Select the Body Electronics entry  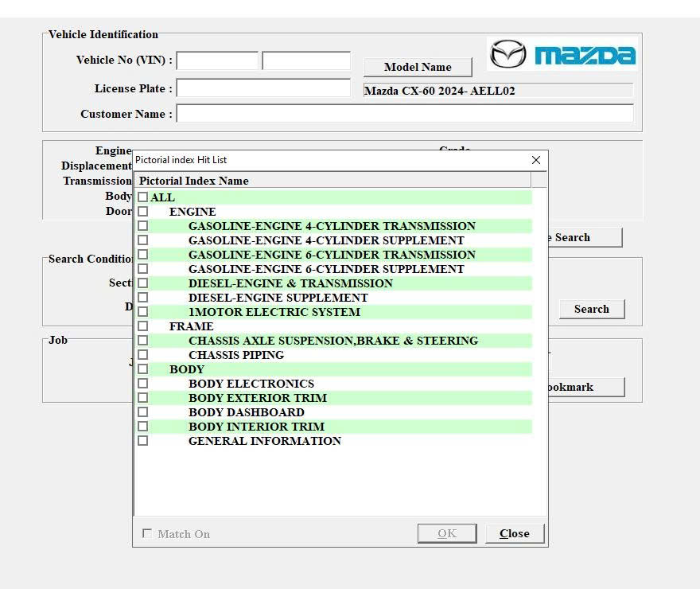251,384
